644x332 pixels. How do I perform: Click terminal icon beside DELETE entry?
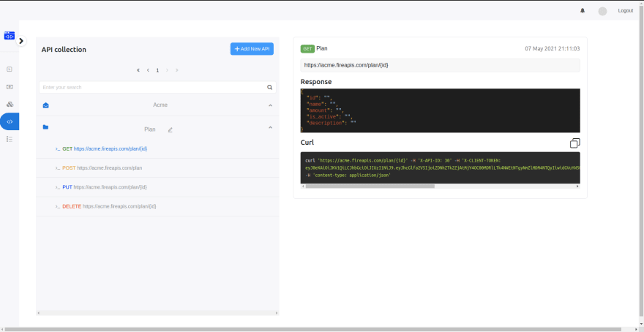(x=58, y=206)
